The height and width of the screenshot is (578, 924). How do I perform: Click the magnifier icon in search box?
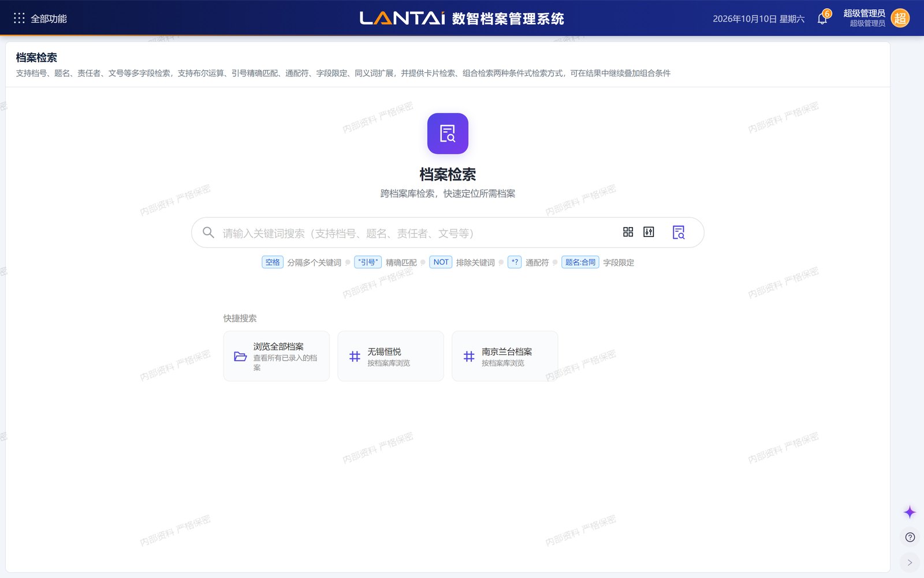tap(208, 232)
